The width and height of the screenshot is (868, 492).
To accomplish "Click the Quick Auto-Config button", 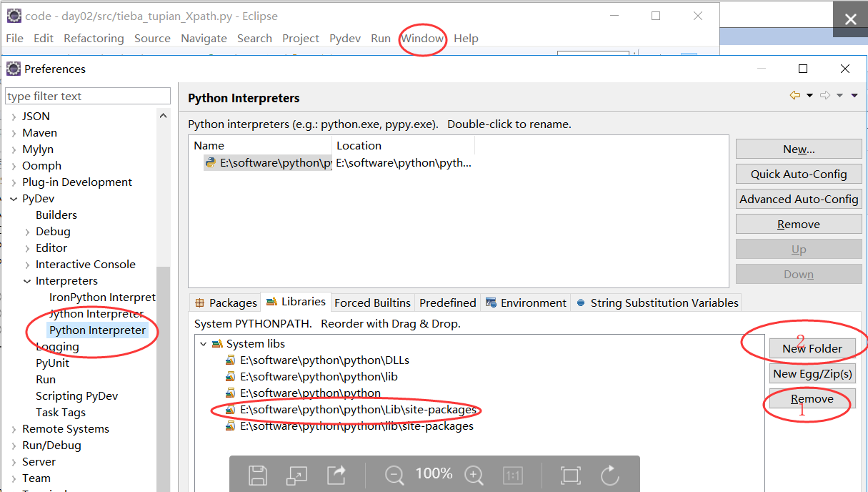I will (799, 174).
